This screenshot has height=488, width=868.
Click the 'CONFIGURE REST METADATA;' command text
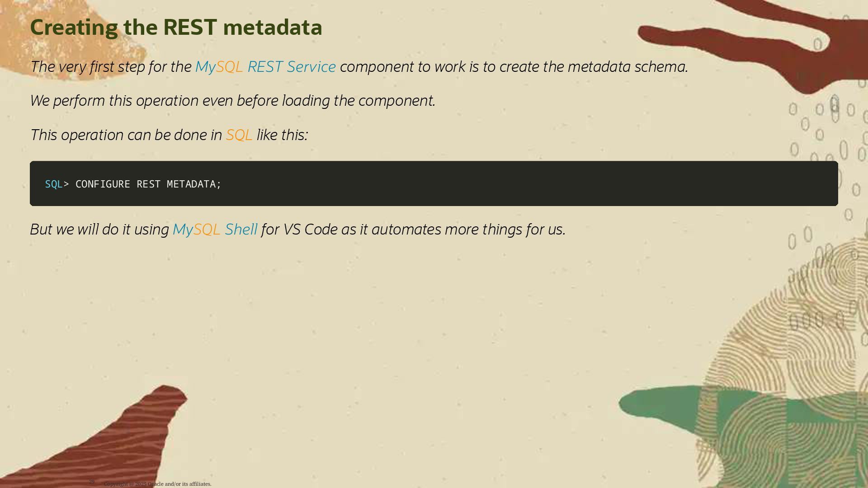148,184
